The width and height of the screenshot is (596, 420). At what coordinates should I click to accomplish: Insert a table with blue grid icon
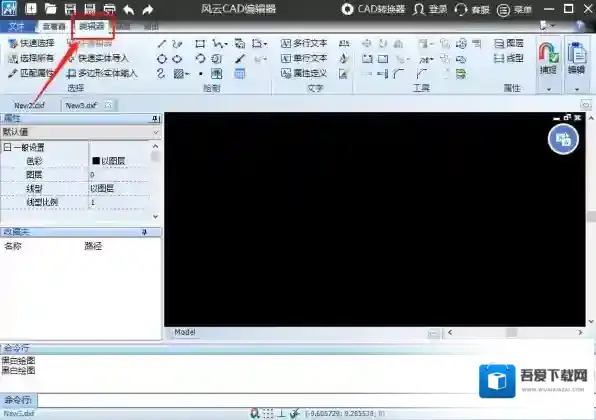click(239, 74)
